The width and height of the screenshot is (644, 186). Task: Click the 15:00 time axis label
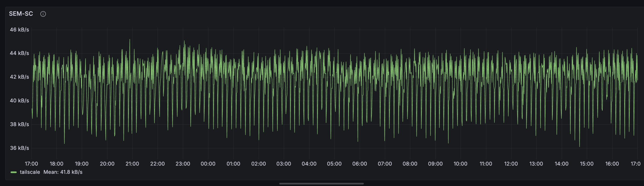click(587, 164)
